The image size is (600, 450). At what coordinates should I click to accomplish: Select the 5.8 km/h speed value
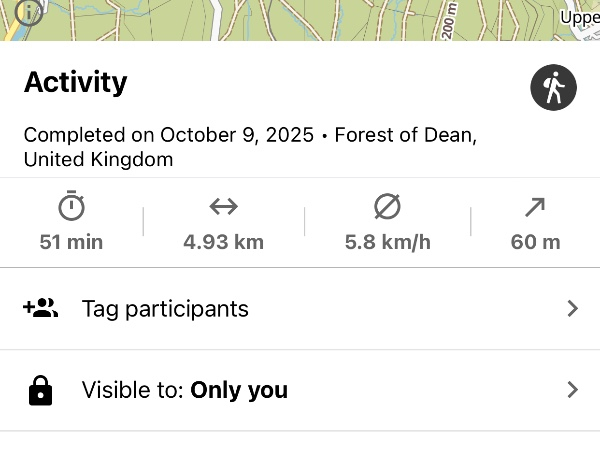point(387,241)
